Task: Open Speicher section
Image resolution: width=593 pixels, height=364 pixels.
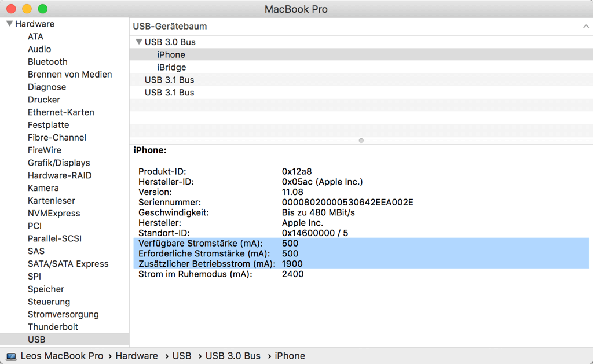Action: [x=46, y=289]
